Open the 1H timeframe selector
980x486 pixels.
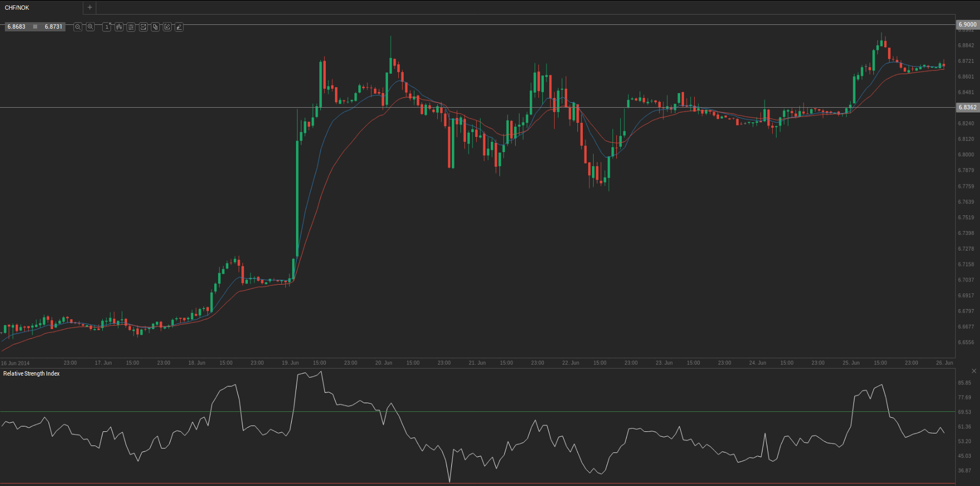pyautogui.click(x=107, y=27)
